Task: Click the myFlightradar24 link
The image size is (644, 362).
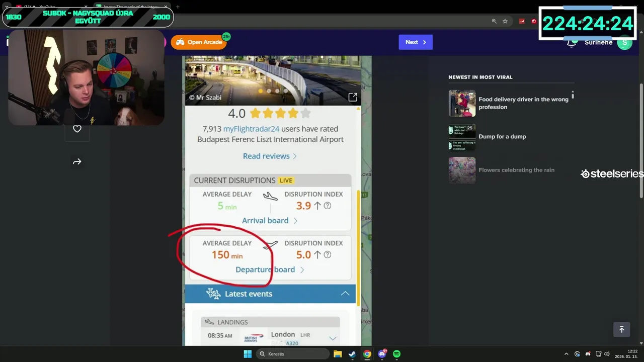Action: coord(251,129)
